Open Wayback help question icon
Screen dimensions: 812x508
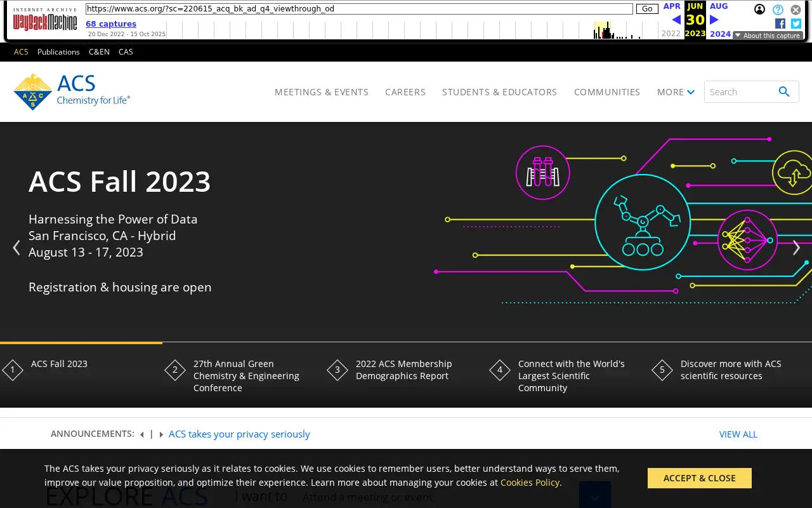pos(778,10)
